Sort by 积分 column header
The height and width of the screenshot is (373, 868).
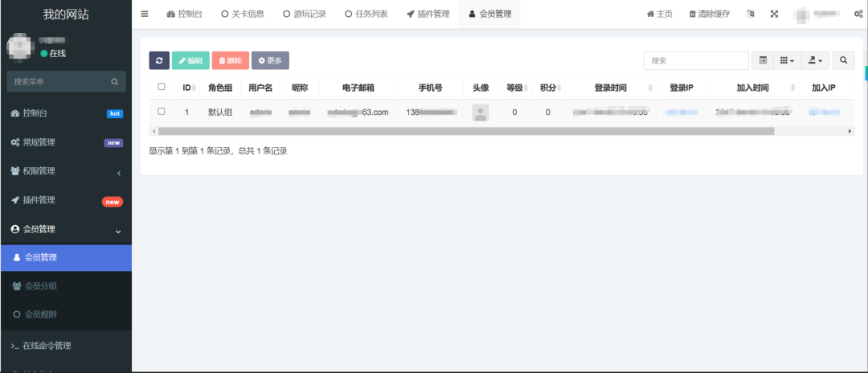tap(548, 88)
